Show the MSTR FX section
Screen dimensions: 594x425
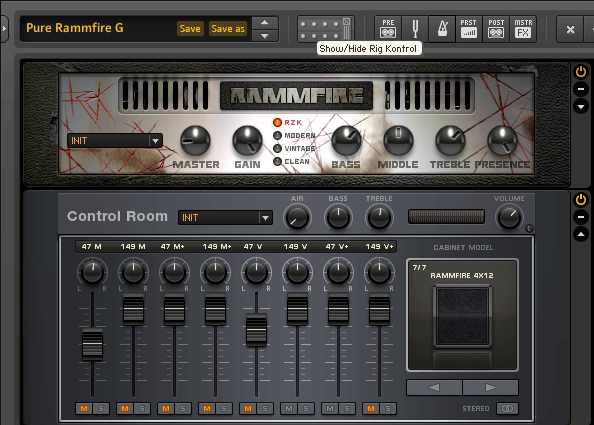pos(523,29)
